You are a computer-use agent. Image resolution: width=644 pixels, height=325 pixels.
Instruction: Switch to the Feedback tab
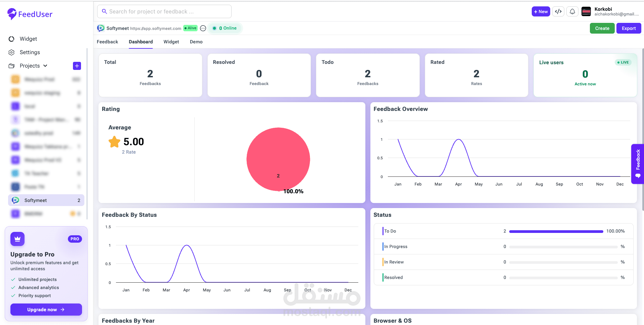coord(108,42)
